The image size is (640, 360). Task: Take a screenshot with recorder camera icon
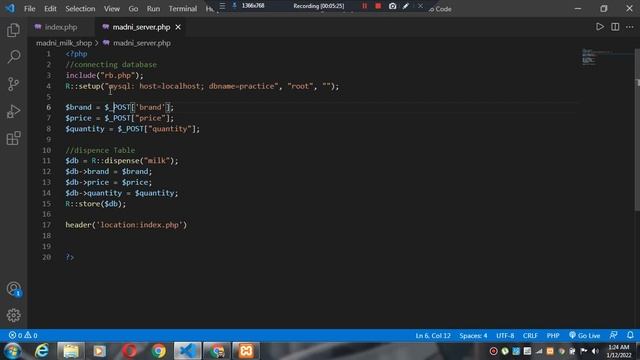coord(392,6)
